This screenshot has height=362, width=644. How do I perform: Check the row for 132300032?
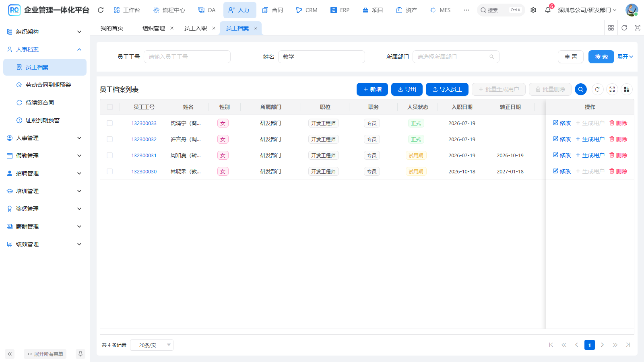pos(110,139)
